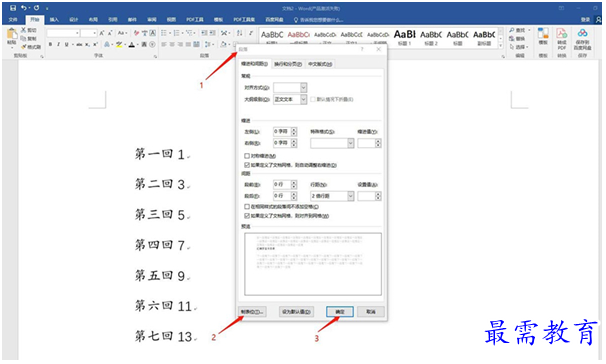The image size is (606, 364).
Task: Click the multilevel list icon
Action: 189,33
